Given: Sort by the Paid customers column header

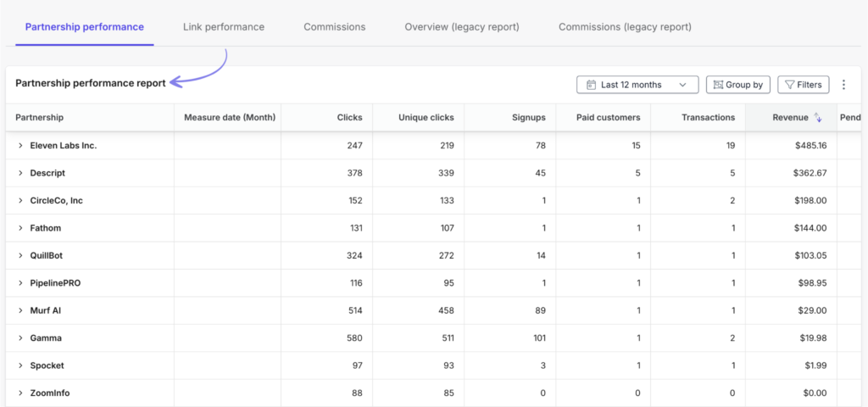Looking at the screenshot, I should coord(604,117).
